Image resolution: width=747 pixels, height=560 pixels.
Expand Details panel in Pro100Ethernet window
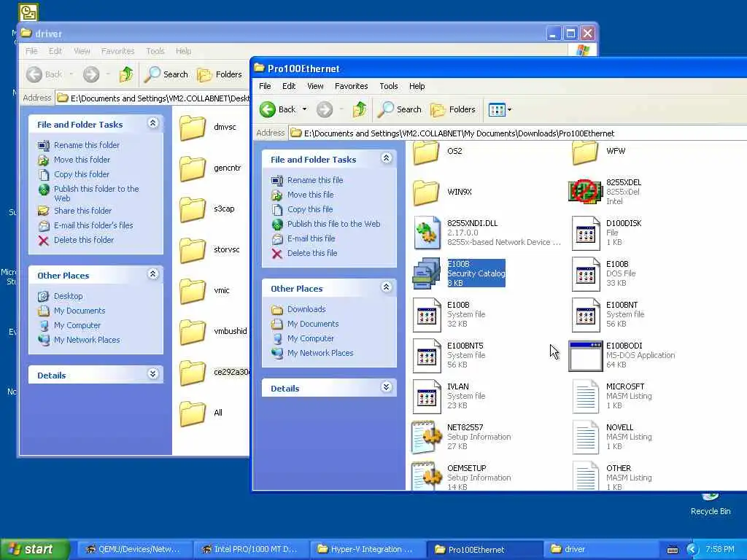pos(387,387)
